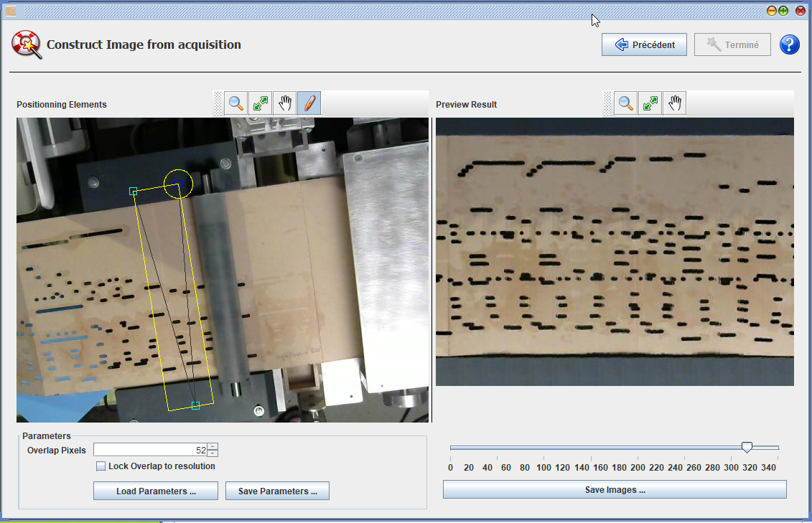The width and height of the screenshot is (812, 523).
Task: Go back with the Précédent button
Action: click(644, 44)
